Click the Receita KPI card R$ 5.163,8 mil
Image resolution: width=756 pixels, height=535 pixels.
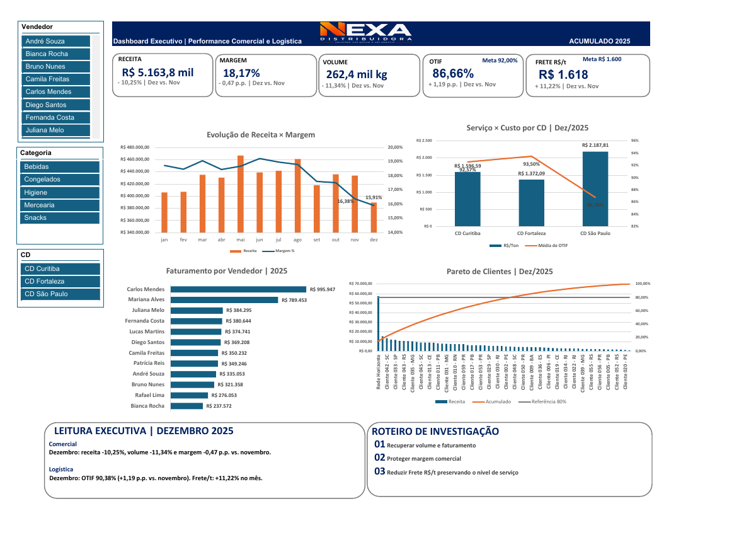(163, 75)
